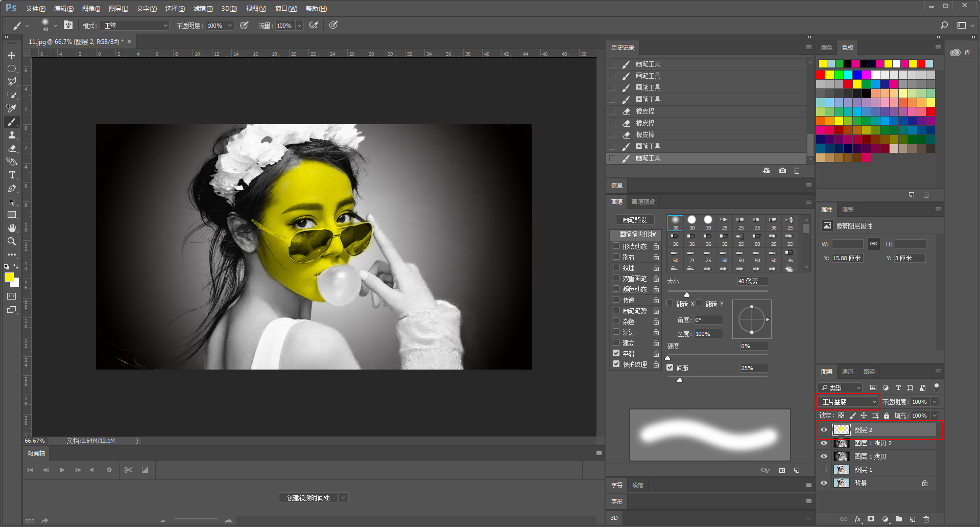Viewport: 980px width, 527px height.
Task: Select the Eyedropper tool
Action: (x=11, y=108)
